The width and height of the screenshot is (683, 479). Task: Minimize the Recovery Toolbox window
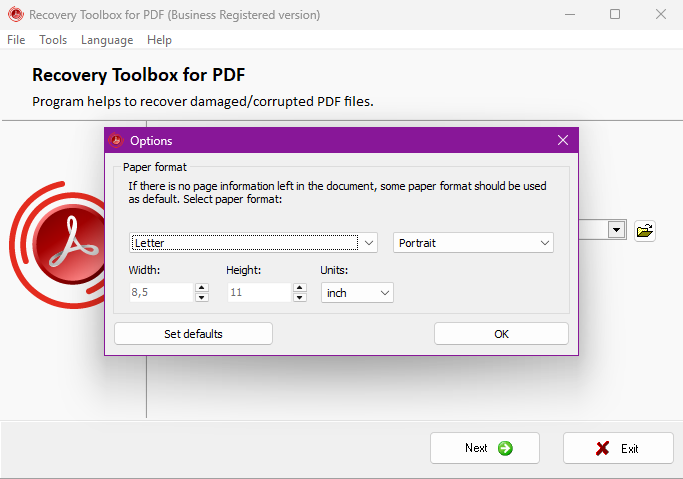[570, 14]
